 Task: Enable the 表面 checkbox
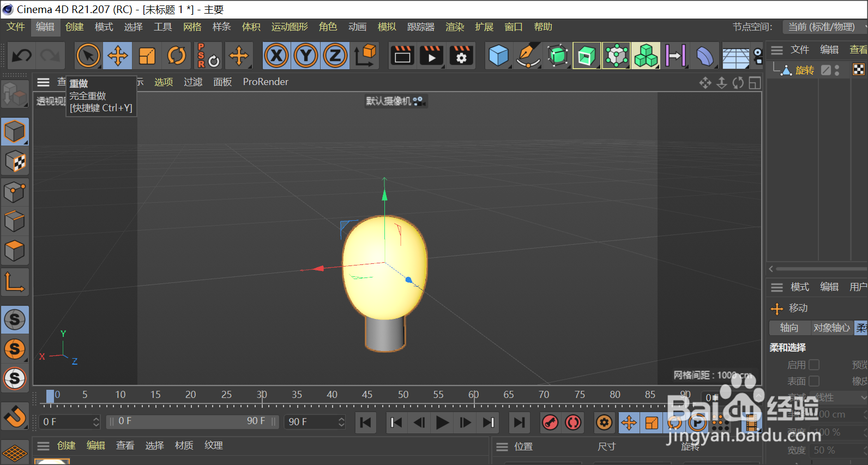click(814, 381)
